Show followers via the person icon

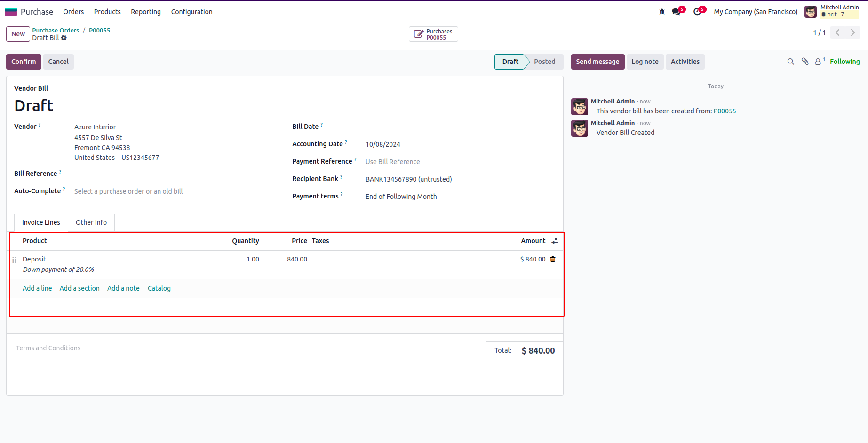tap(818, 62)
